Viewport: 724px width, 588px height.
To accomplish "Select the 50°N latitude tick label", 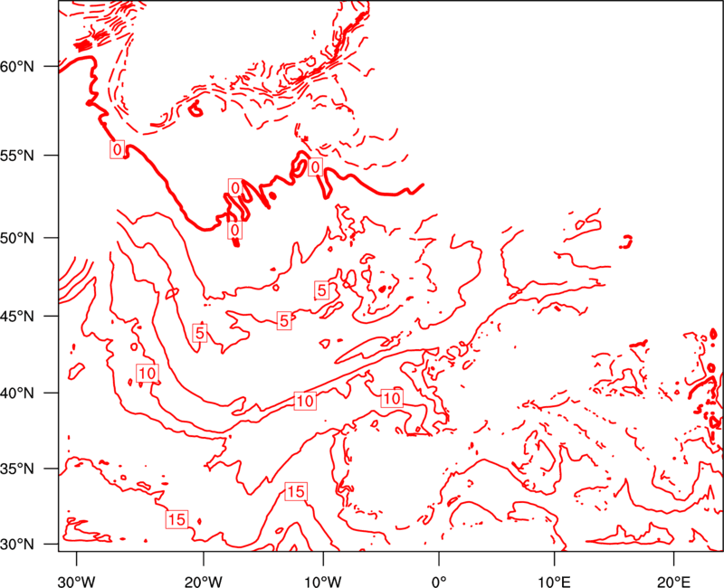I will coord(17,239).
